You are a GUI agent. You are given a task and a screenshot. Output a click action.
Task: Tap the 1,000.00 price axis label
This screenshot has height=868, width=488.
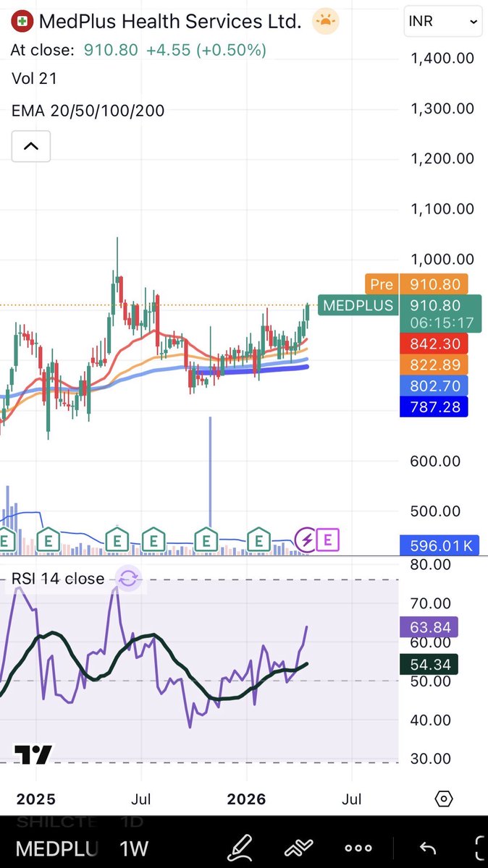coord(443,259)
